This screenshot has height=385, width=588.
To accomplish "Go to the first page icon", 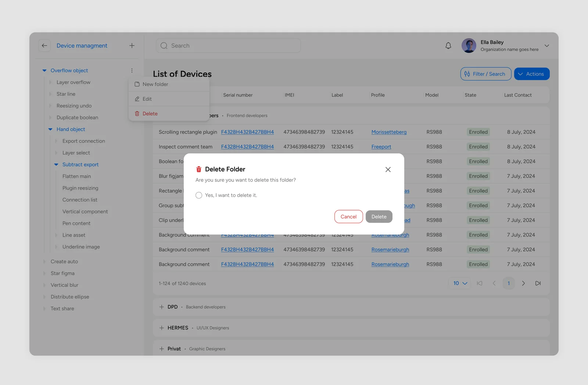I will coord(480,283).
